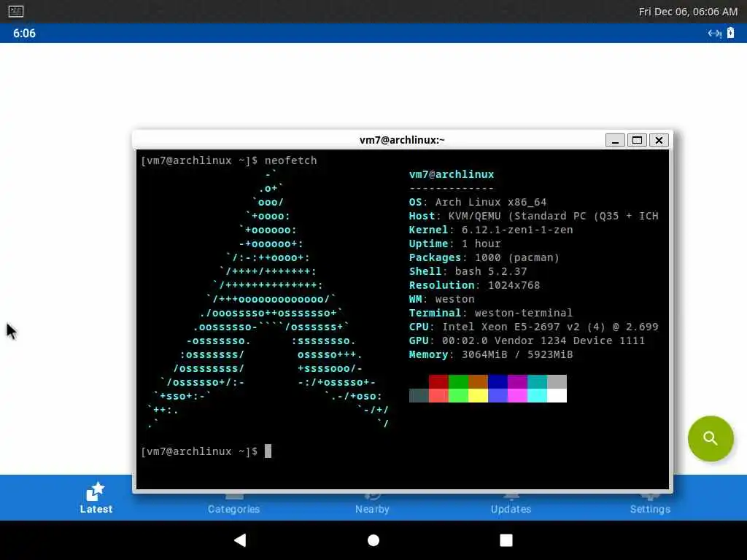Click the neofetch command text
The height and width of the screenshot is (560, 747).
tap(290, 160)
